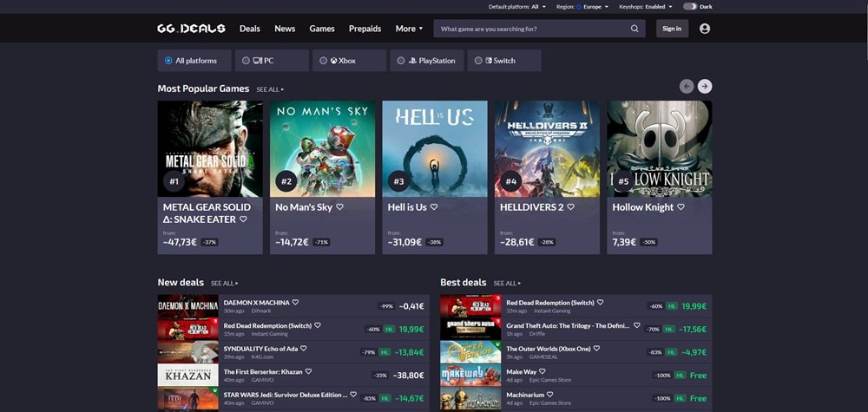The height and width of the screenshot is (412, 868).
Task: Toggle the Dark mode switch
Action: coord(690,7)
